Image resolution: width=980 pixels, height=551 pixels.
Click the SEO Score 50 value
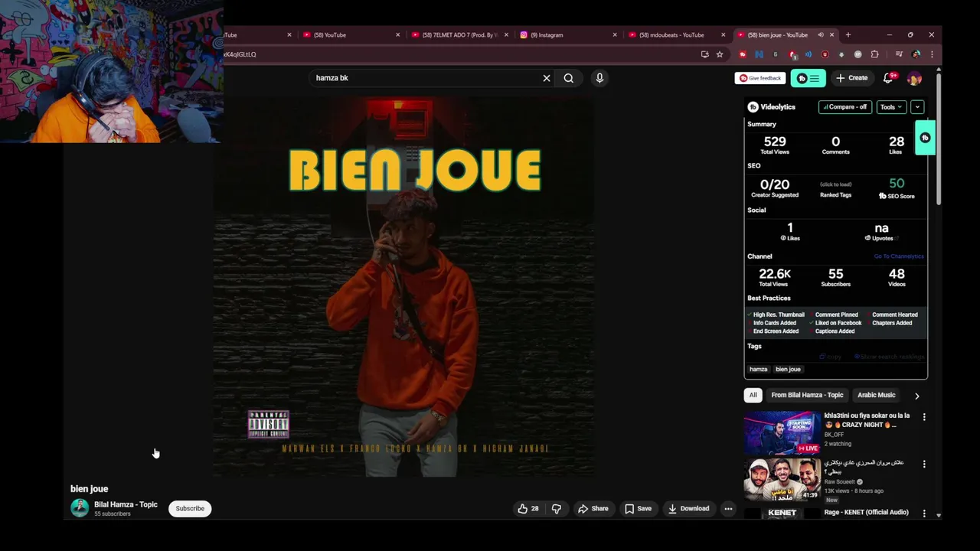click(x=897, y=184)
